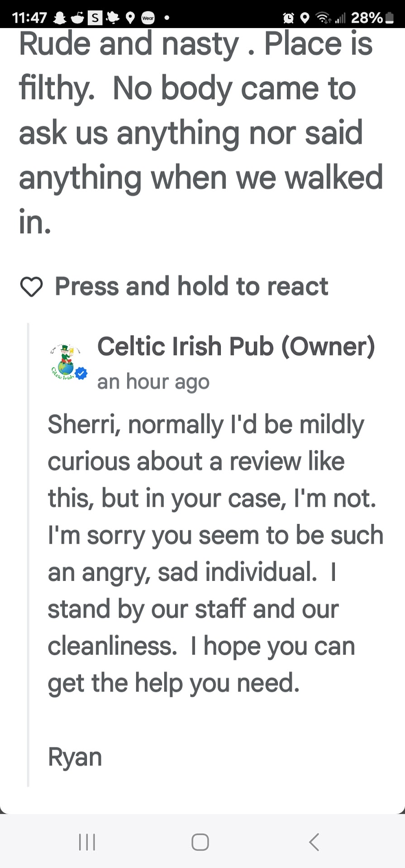Tap the Press and hold to react label

(191, 287)
